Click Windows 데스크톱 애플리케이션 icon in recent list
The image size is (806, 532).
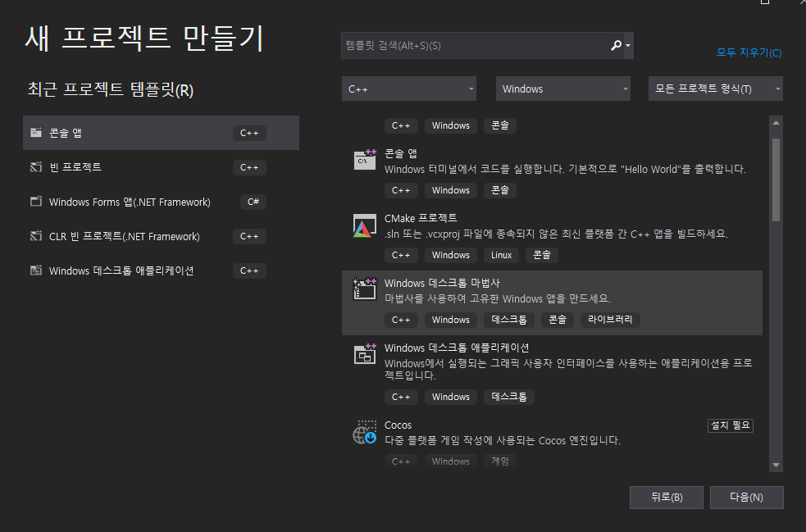pos(36,271)
